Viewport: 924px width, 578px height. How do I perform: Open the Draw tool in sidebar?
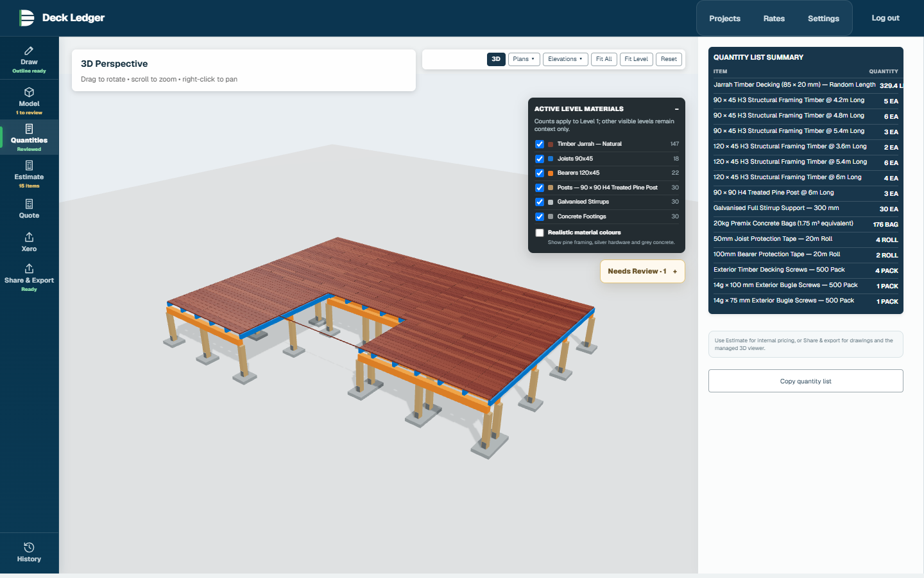(x=29, y=59)
